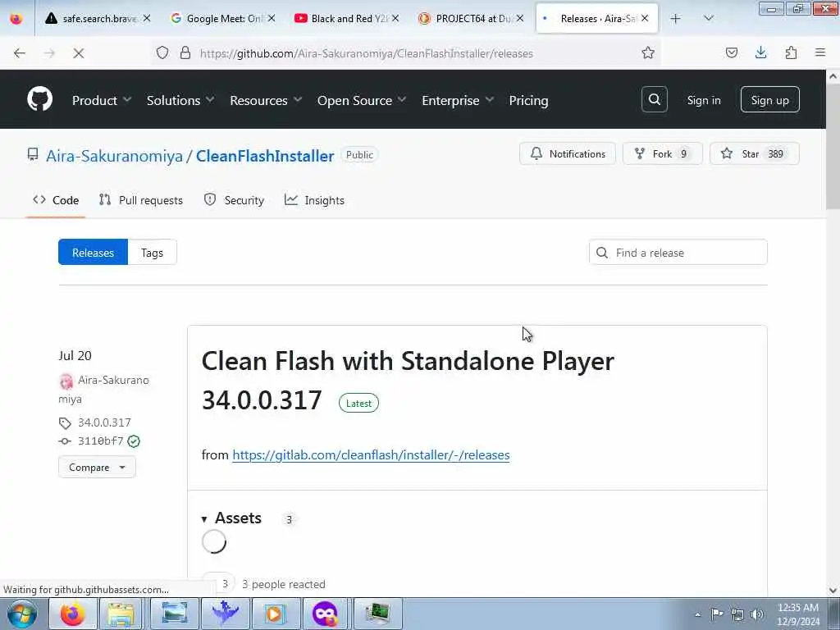This screenshot has width=840, height=630.
Task: Expand the Solutions menu
Action: pyautogui.click(x=180, y=100)
